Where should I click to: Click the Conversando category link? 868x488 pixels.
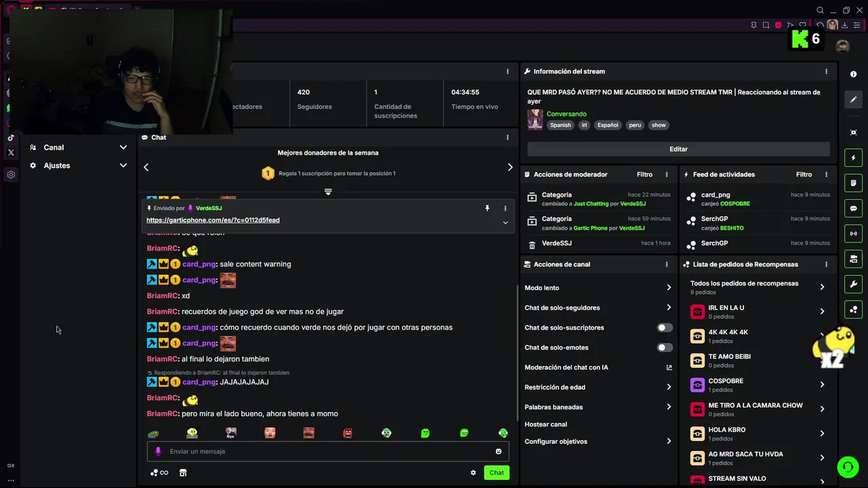(566, 114)
